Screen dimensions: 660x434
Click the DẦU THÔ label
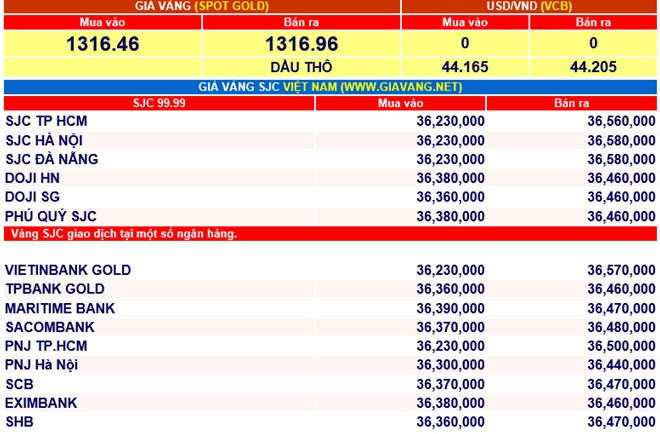pos(301,67)
